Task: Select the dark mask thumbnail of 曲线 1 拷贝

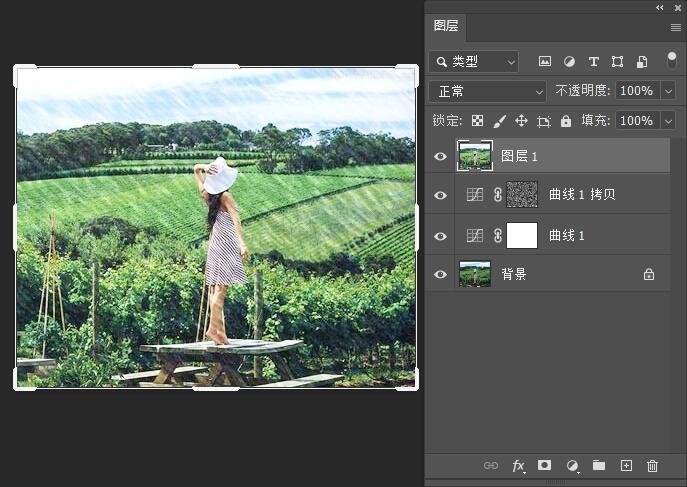Action: (522, 194)
